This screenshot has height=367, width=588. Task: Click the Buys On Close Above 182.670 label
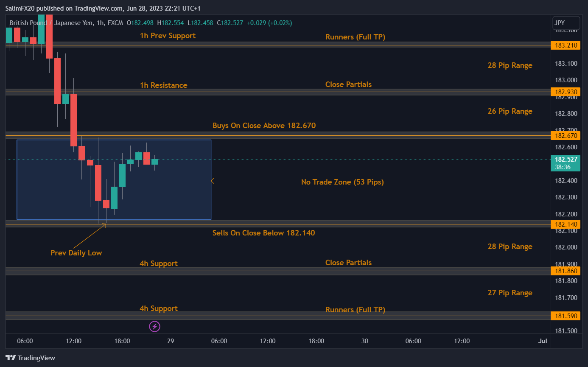pos(264,126)
